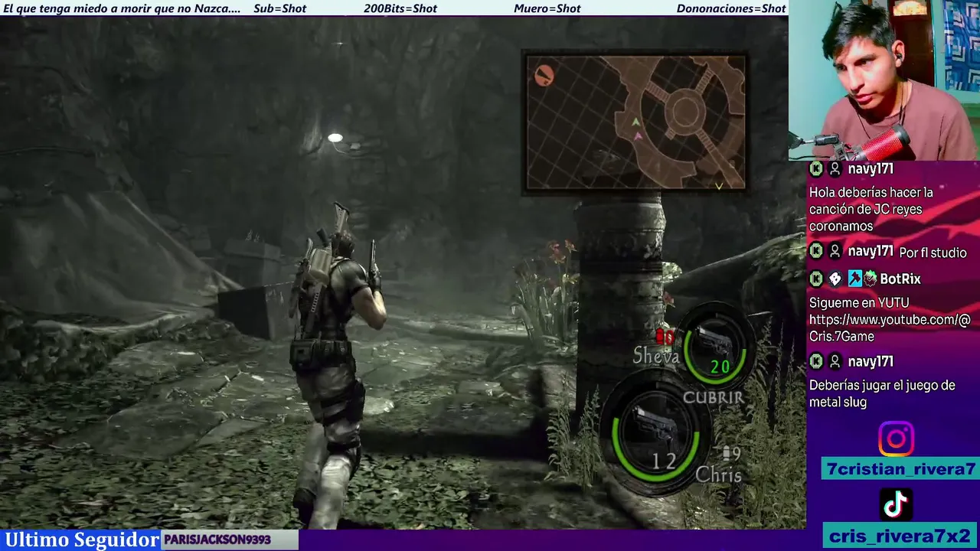Click the glowing wall lamp in the cave
The height and width of the screenshot is (551, 980).
tap(335, 138)
